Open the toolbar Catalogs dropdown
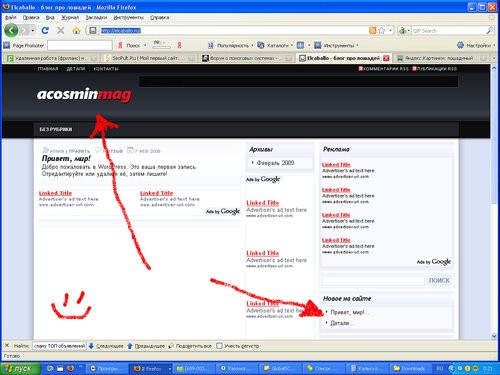Image resolution: width=500 pixels, height=375 pixels. pos(275,45)
